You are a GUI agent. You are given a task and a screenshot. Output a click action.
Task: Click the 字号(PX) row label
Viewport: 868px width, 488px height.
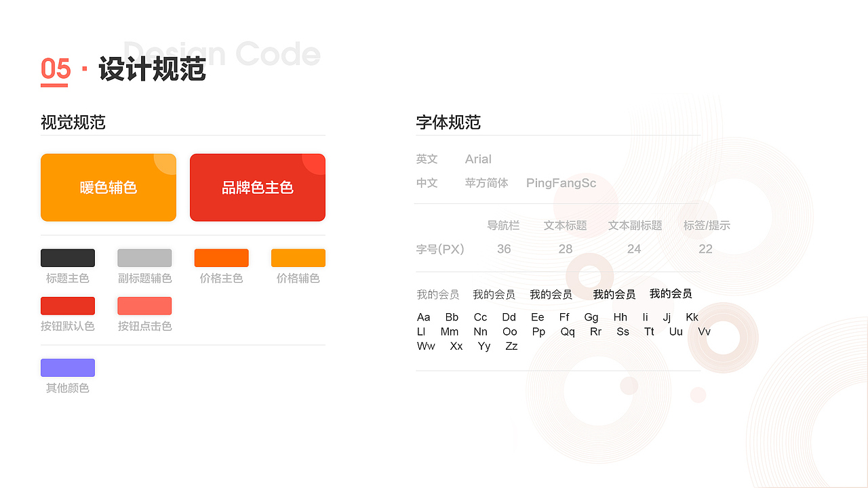(x=440, y=249)
